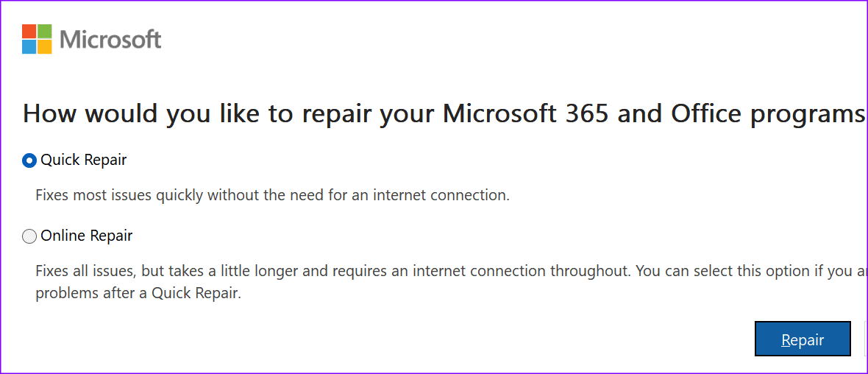Click the partially visible button beside Repair
The image size is (868, 374).
click(864, 339)
